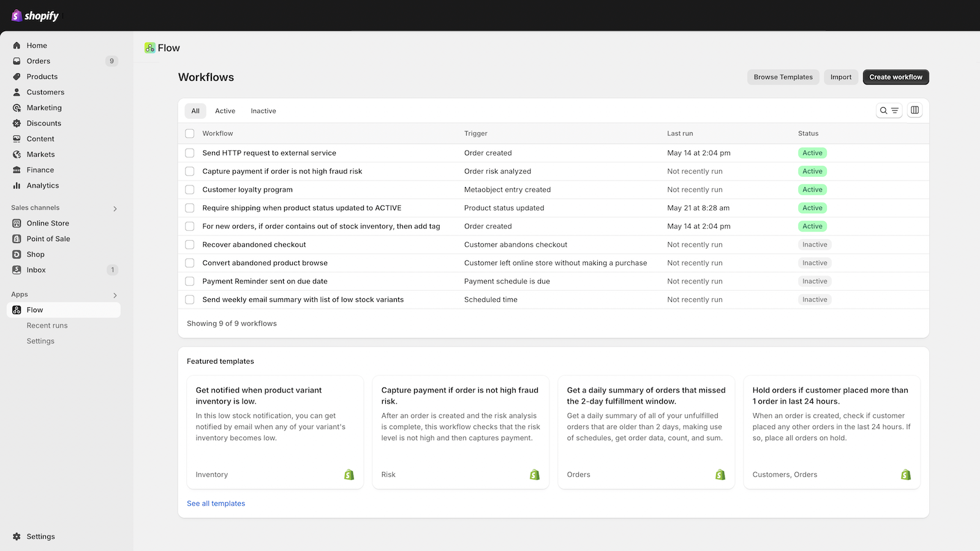
Task: Click Shopify bag icon on Orders template
Action: coord(720,474)
